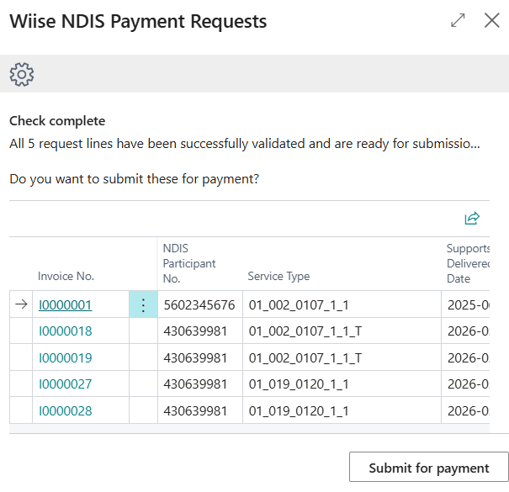Viewport: 509px width, 492px height.
Task: Select the delivered date in row I0000028
Action: [466, 410]
